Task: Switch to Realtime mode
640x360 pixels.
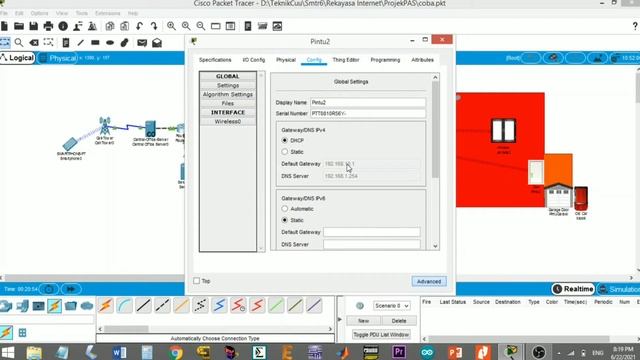Action: tap(573, 289)
